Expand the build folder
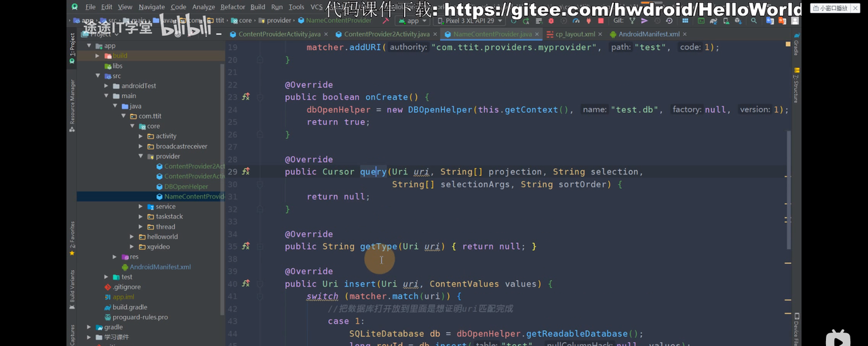Screen dimensions: 868x346 point(98,56)
